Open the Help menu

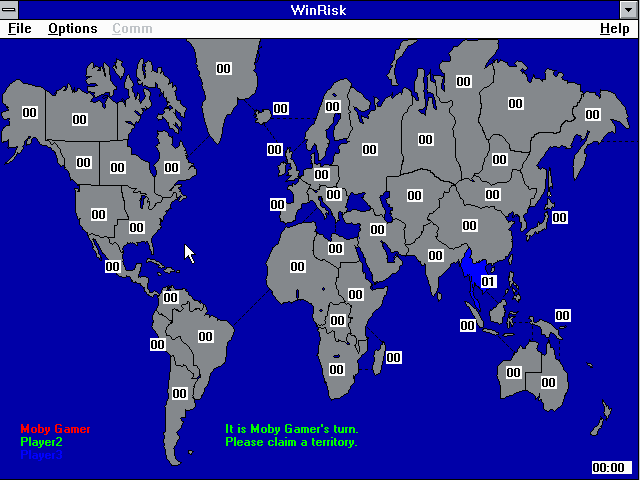pos(614,28)
